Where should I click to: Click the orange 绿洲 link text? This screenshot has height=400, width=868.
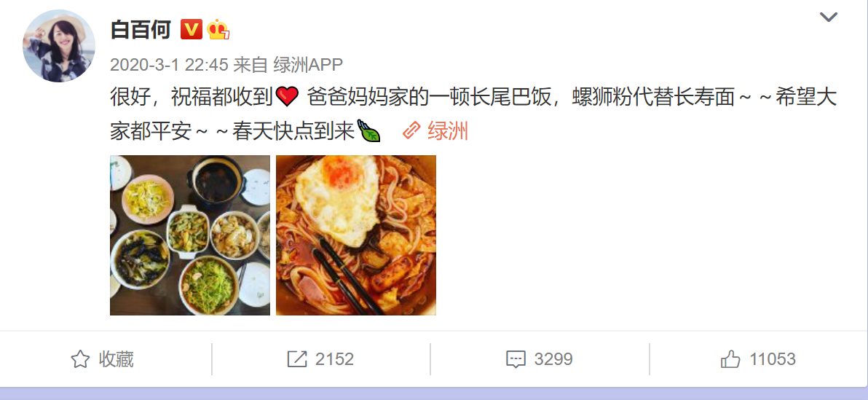[x=448, y=131]
